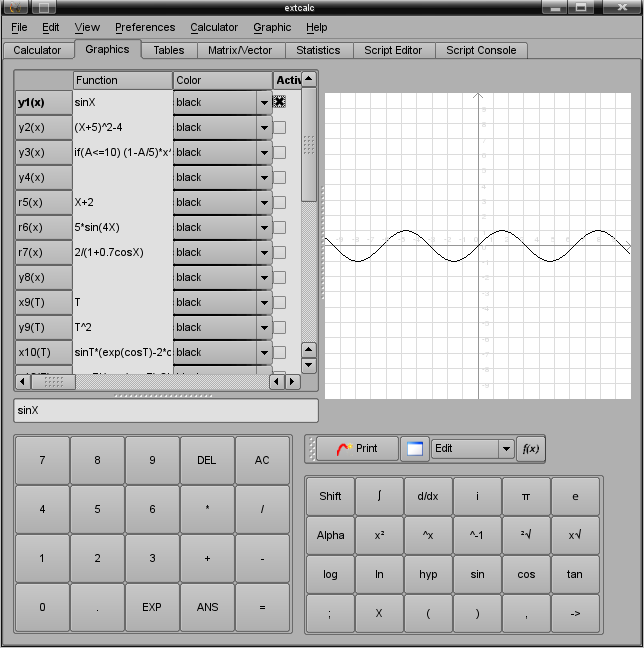Click the blue window screenshot icon
The width and height of the screenshot is (644, 648).
(x=415, y=448)
